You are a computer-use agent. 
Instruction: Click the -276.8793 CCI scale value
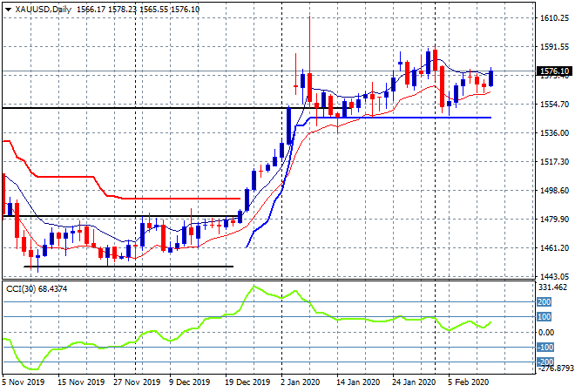pyautogui.click(x=555, y=368)
